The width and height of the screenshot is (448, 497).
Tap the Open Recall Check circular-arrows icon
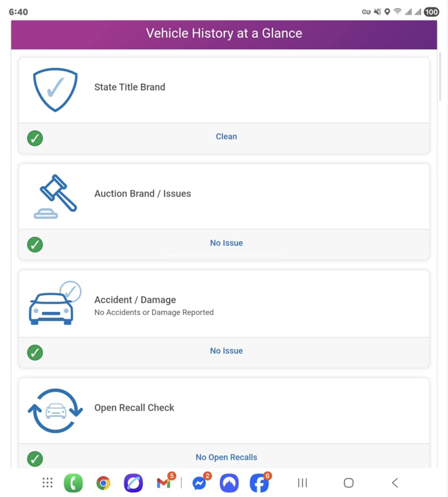pyautogui.click(x=55, y=411)
